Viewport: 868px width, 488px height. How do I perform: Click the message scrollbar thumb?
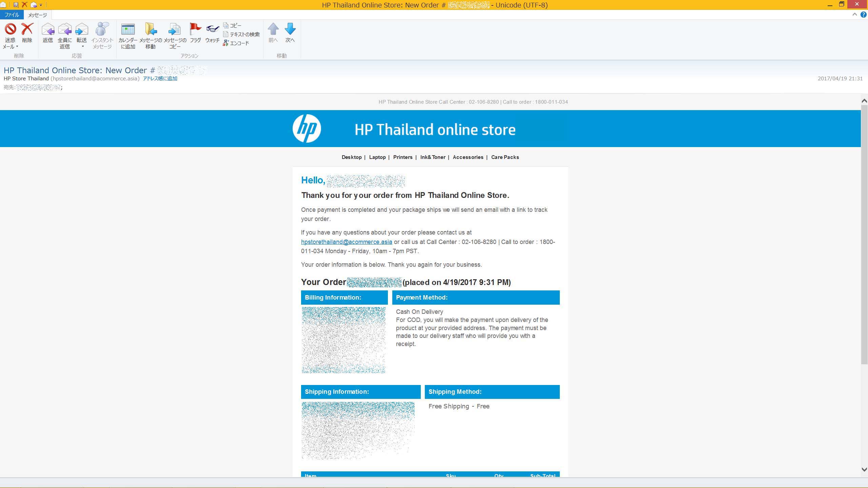[864, 234]
